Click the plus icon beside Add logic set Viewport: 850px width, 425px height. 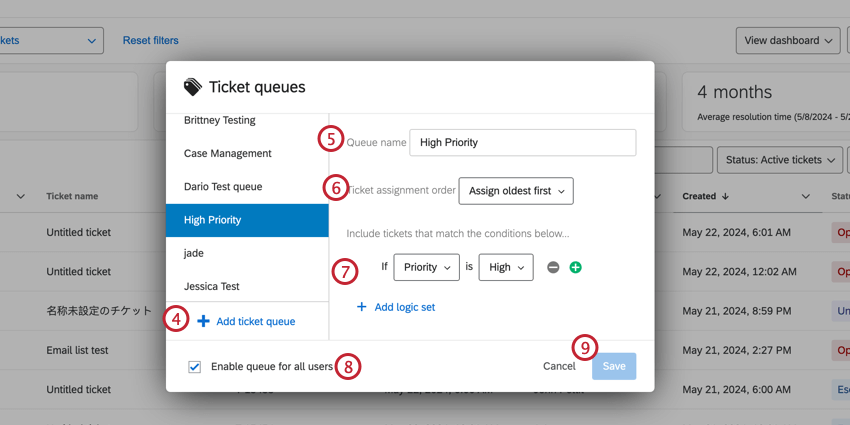[x=362, y=307]
